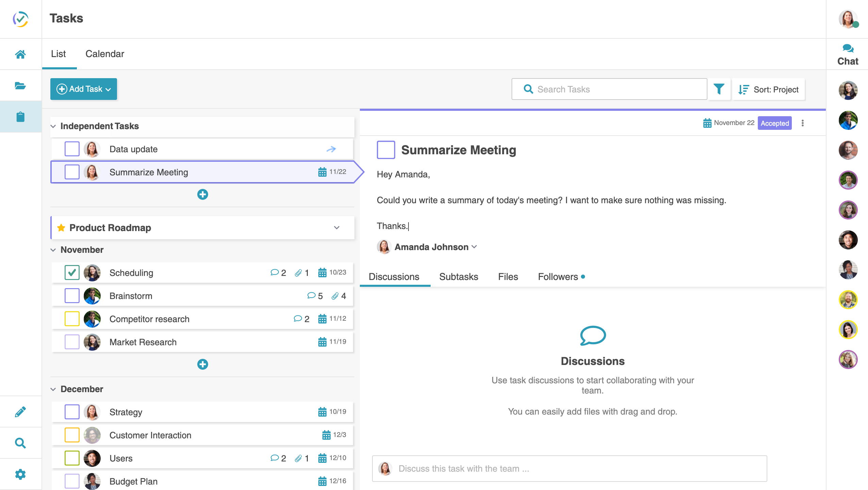Switch to the Calendar tab

coord(104,54)
